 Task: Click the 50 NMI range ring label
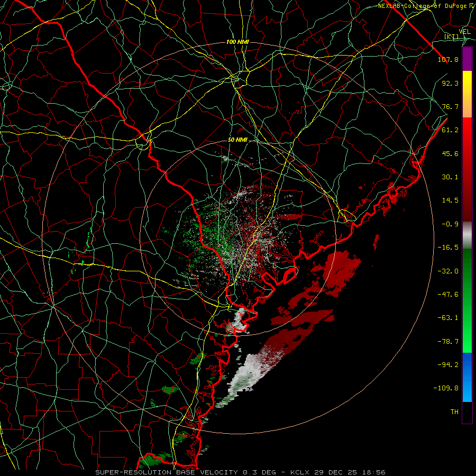coord(237,140)
